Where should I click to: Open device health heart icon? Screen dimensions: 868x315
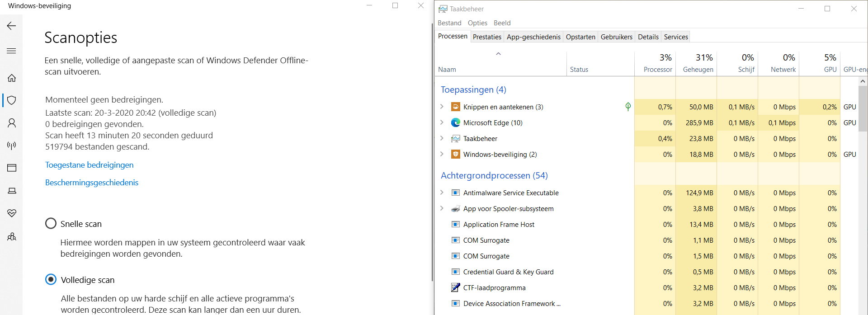[12, 213]
